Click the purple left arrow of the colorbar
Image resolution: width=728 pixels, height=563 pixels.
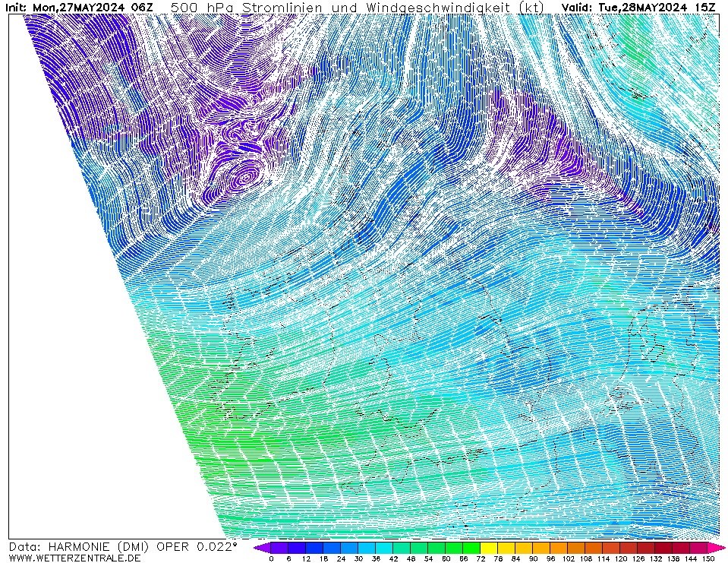click(263, 548)
